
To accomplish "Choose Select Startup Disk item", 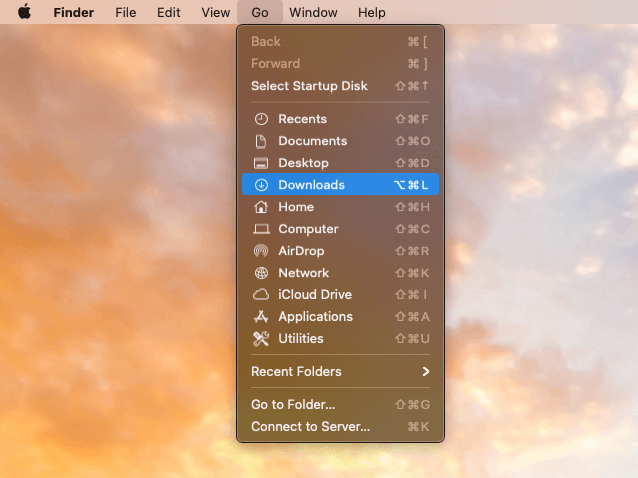I will [x=309, y=86].
